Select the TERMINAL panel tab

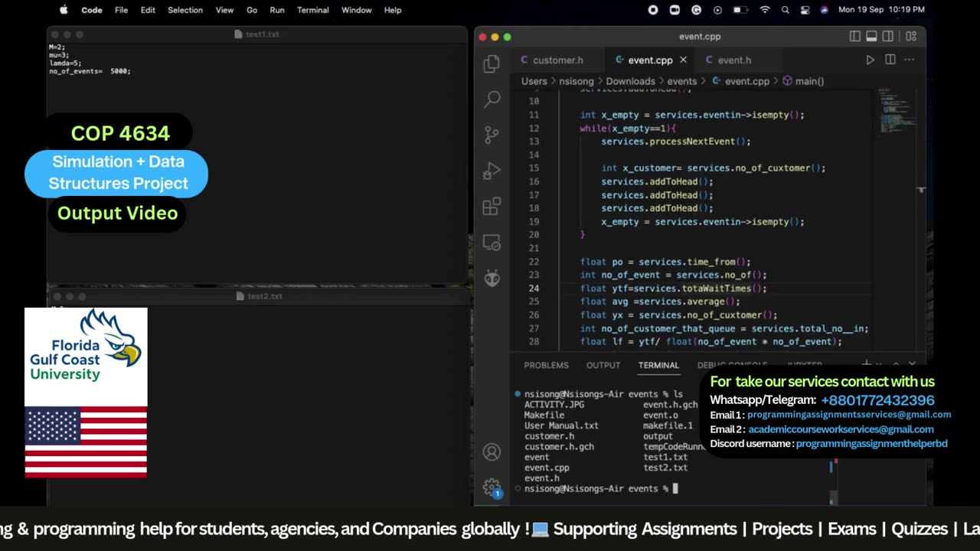point(658,366)
